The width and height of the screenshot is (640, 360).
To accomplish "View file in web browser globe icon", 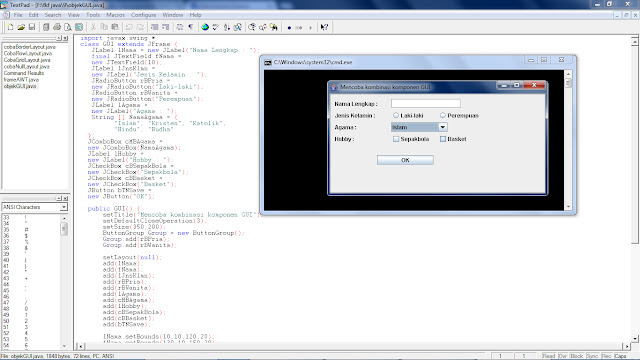I will 205,27.
